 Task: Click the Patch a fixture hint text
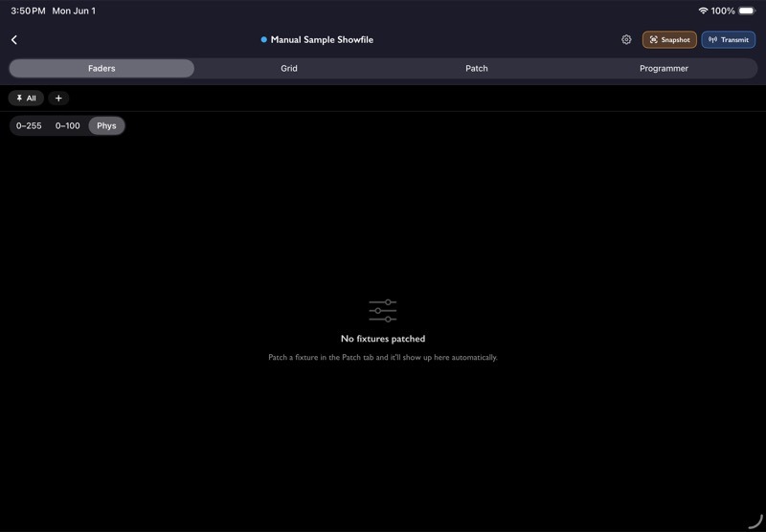tap(383, 357)
